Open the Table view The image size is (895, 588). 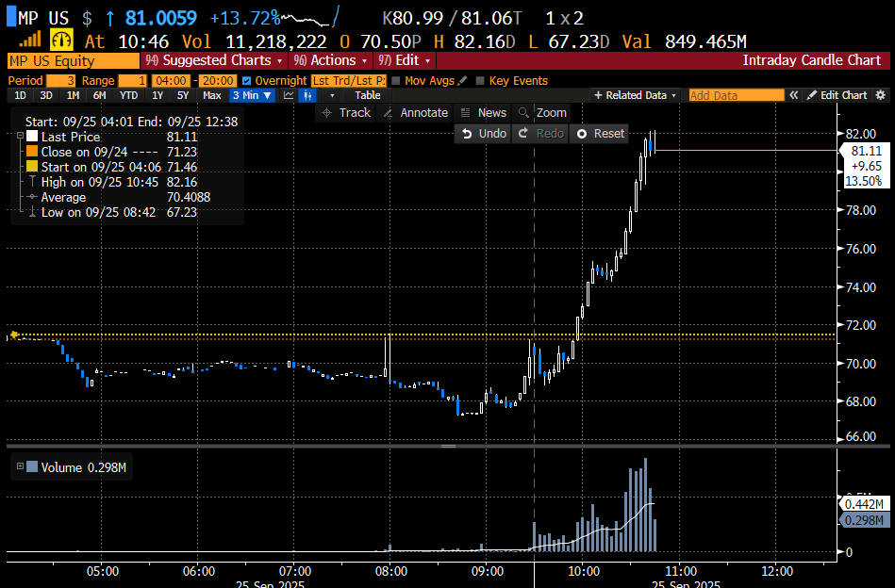368,95
